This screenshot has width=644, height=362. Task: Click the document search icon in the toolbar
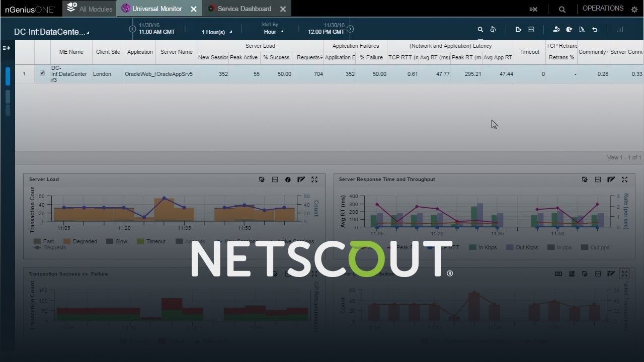[582, 30]
